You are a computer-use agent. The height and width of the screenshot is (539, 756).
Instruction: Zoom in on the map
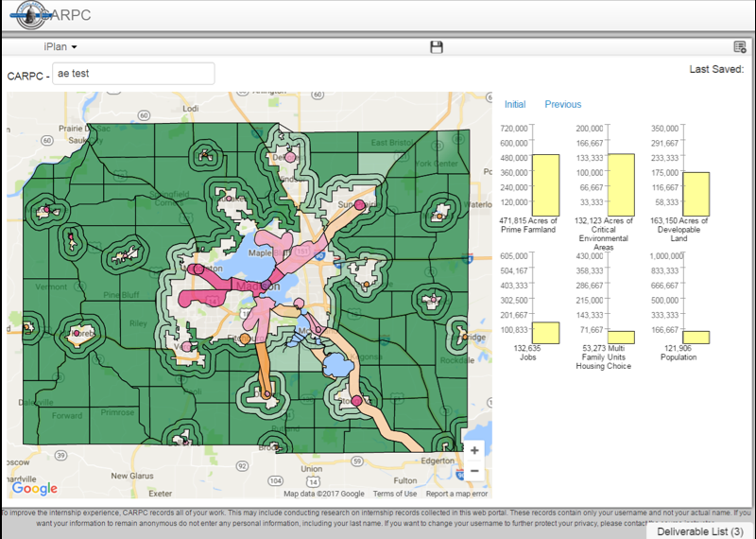tap(474, 450)
